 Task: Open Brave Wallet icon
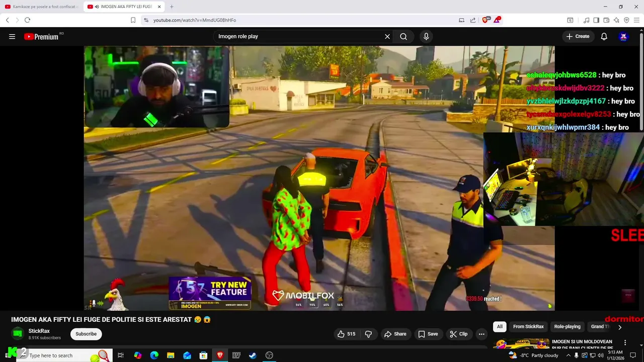(x=606, y=20)
